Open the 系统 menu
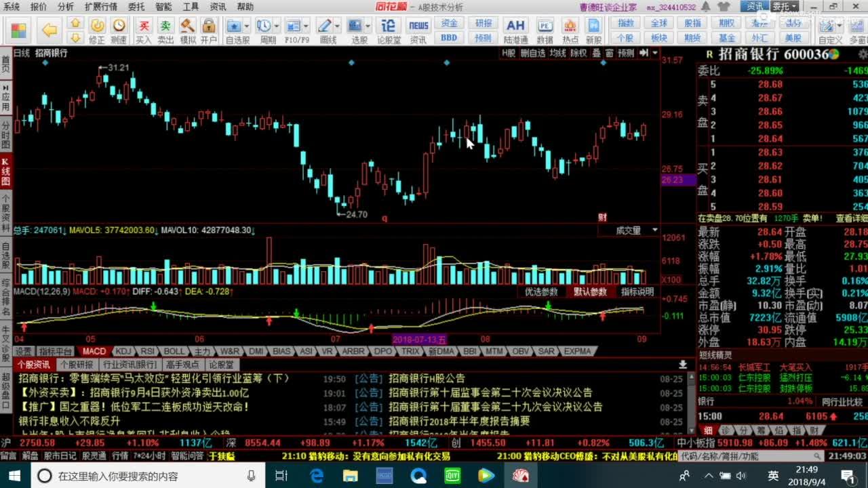This screenshot has height=488, width=868. coord(12,7)
